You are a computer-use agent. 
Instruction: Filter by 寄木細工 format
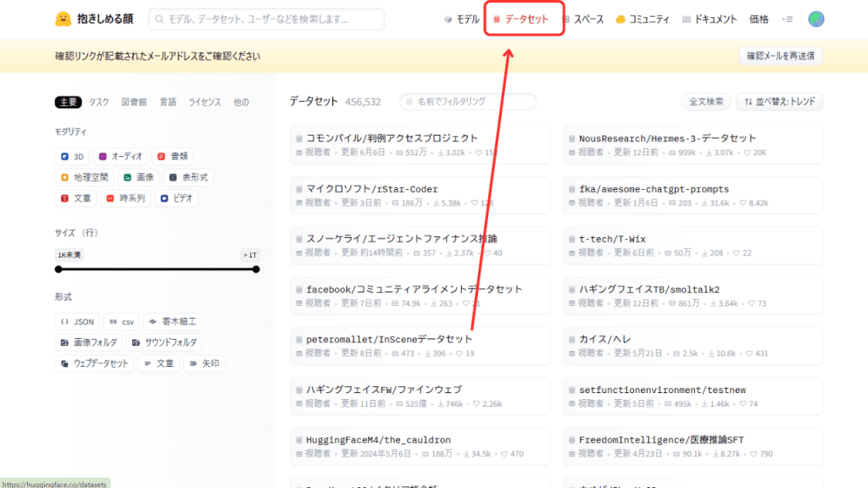173,322
